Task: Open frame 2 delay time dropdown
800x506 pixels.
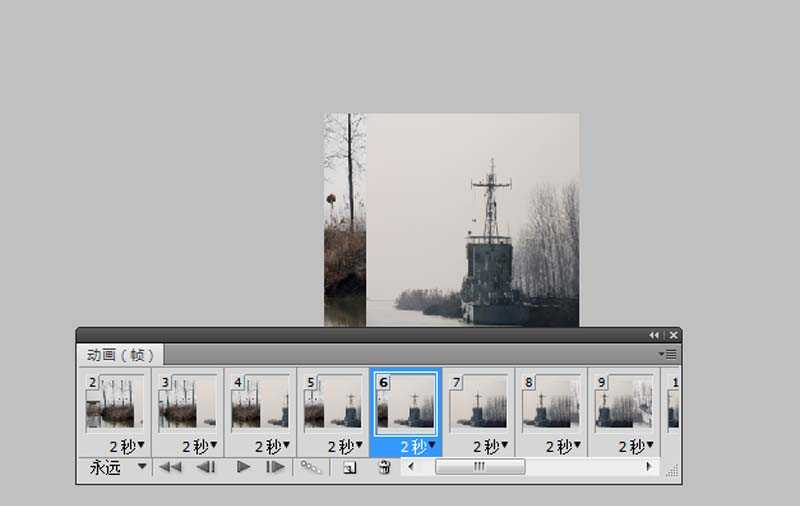Action: point(127,447)
